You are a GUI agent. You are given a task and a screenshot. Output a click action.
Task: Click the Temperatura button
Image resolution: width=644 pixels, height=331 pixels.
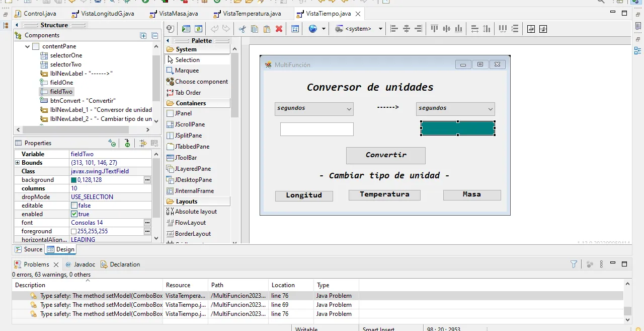pos(384,194)
